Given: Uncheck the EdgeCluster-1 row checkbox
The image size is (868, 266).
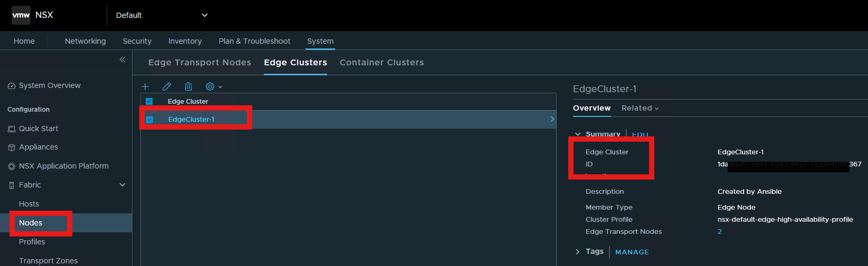Looking at the screenshot, I should (x=149, y=120).
